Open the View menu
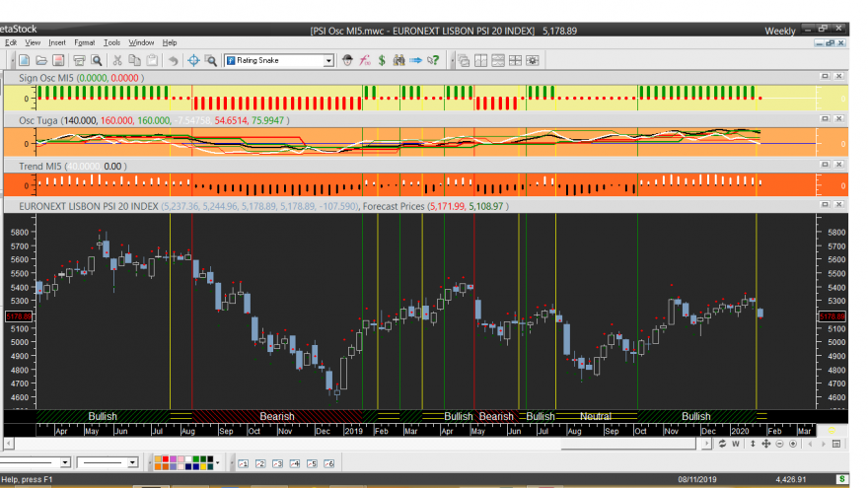The height and width of the screenshot is (488, 868). (33, 42)
